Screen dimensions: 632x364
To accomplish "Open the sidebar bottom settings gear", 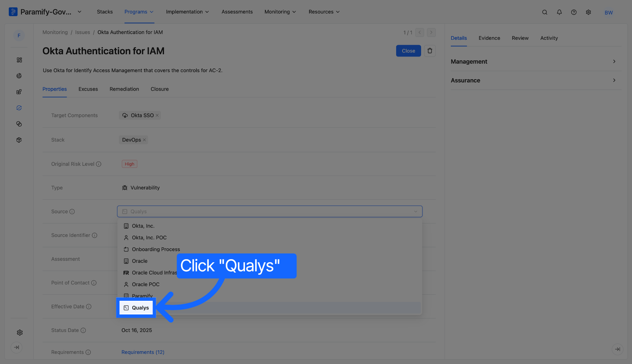I will pyautogui.click(x=20, y=333).
